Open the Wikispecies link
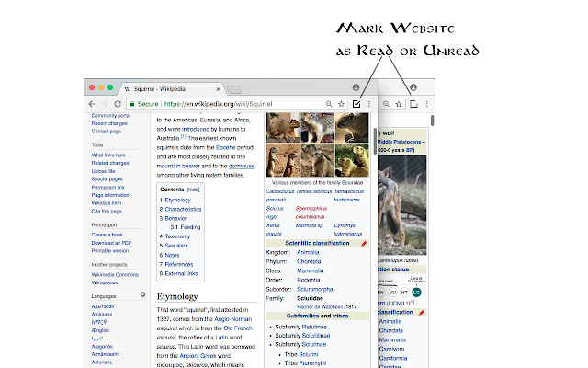Viewport: 588px width, 368px height. (x=104, y=282)
